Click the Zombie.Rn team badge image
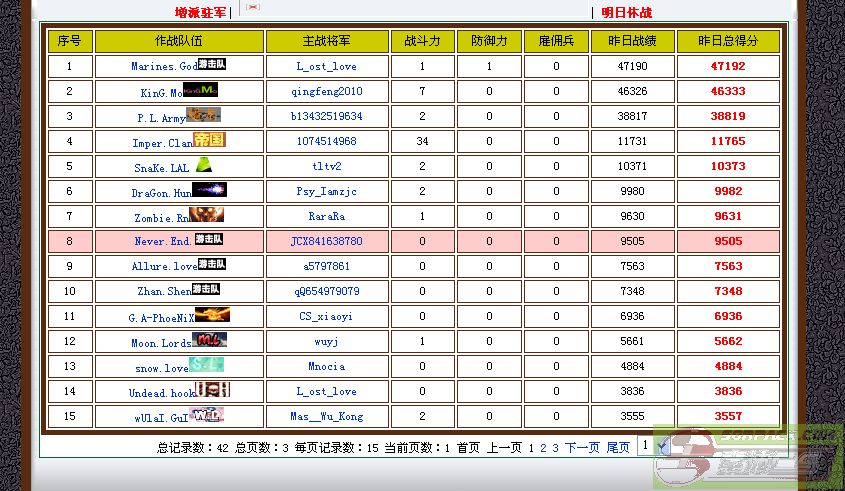This screenshot has height=491, width=845. point(207,215)
